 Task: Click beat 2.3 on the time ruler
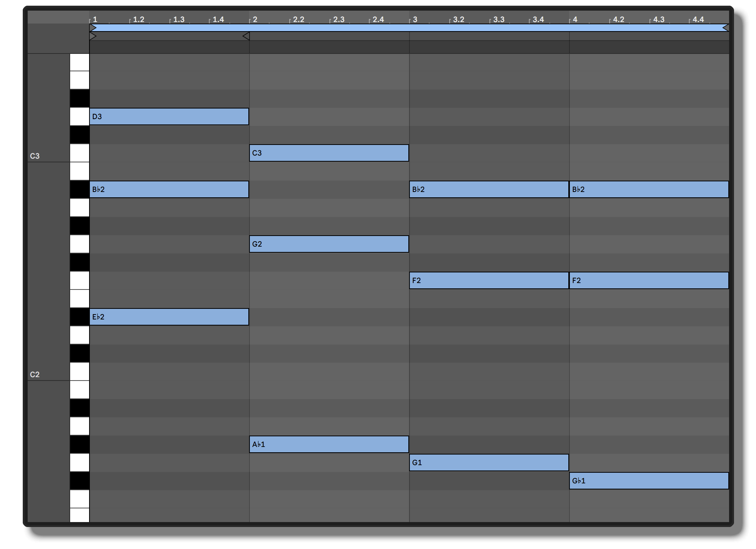pos(338,19)
